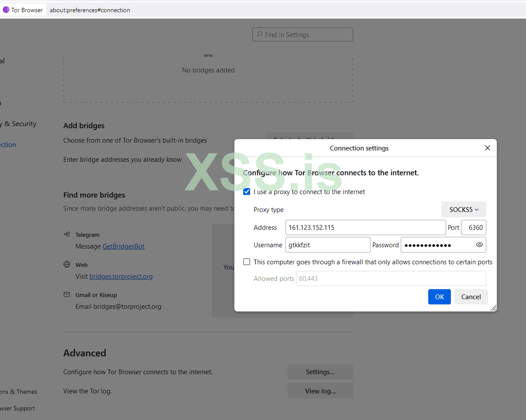This screenshot has height=420, width=526.
Task: Click the Find in Settings search box
Action: pyautogui.click(x=303, y=34)
